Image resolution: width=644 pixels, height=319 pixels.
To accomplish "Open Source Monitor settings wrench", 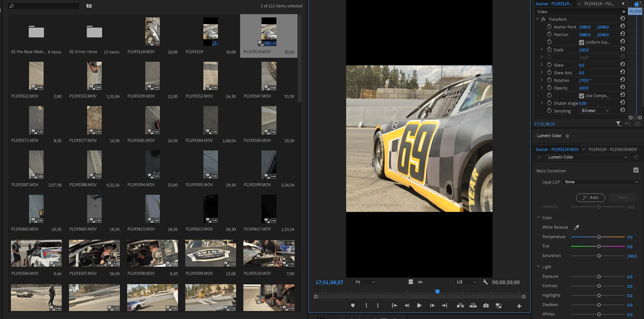I will pyautogui.click(x=485, y=282).
